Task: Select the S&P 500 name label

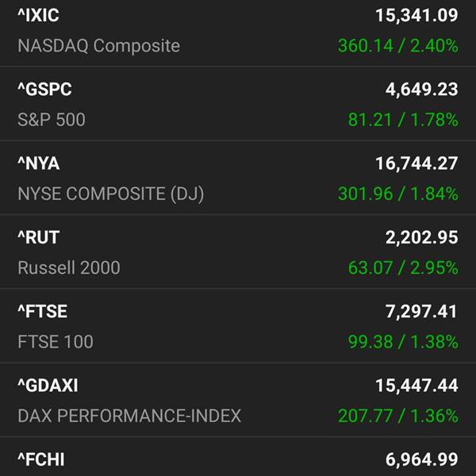Action: [x=52, y=120]
